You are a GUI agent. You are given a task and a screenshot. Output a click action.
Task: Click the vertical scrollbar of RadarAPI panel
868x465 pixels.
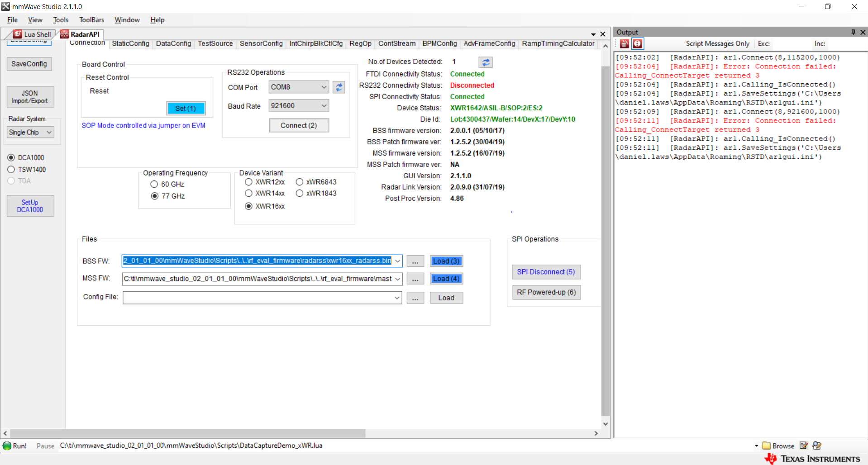click(606, 242)
